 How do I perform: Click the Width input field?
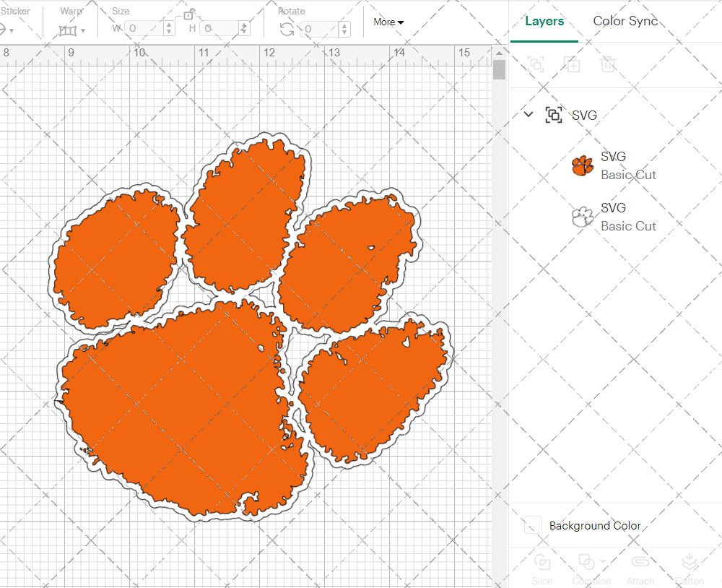(144, 28)
